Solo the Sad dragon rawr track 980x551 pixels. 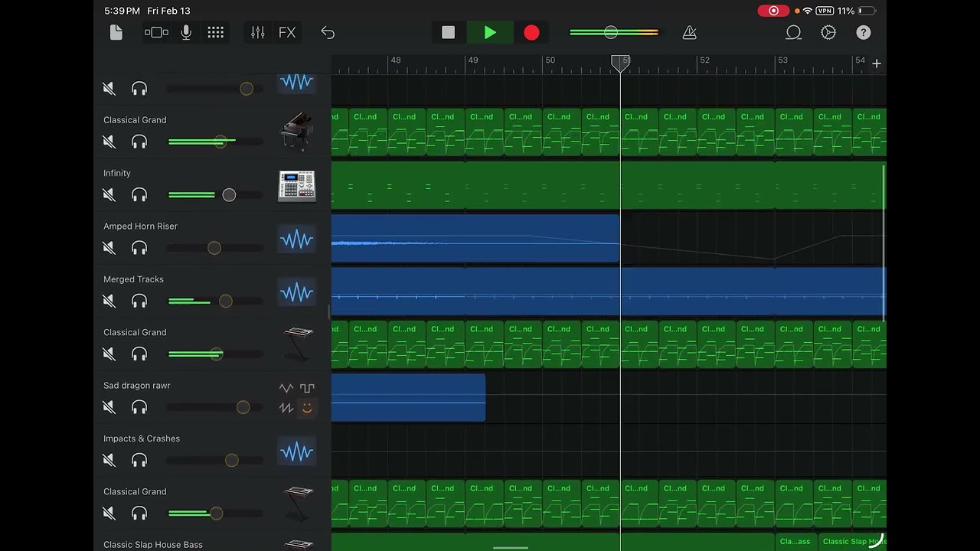point(139,407)
